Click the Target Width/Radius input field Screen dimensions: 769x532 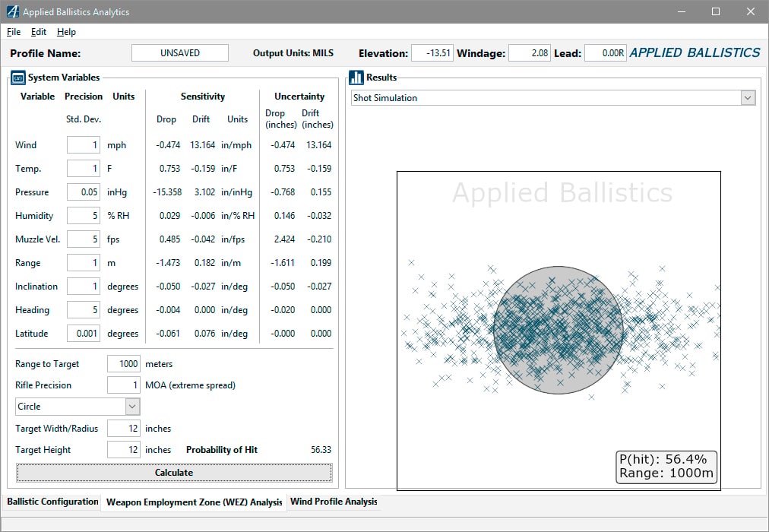click(x=124, y=428)
